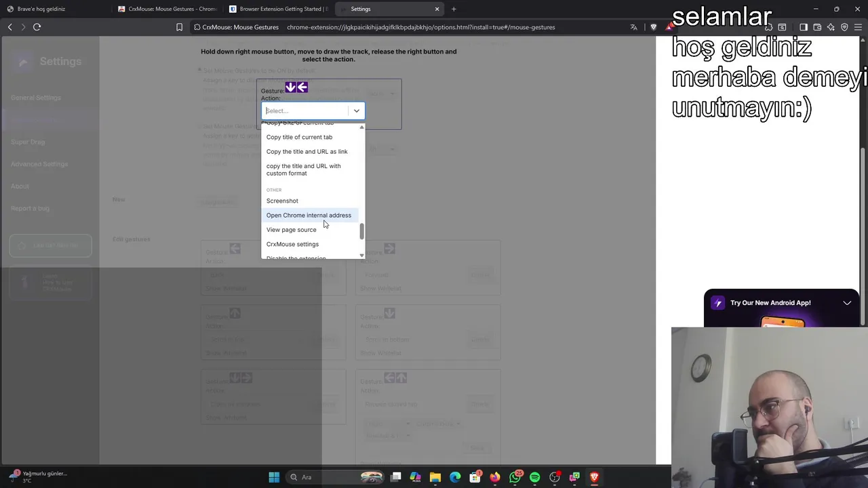The width and height of the screenshot is (868, 488).
Task: Toggle the browser sidebar panel icon
Action: pyautogui.click(x=804, y=27)
